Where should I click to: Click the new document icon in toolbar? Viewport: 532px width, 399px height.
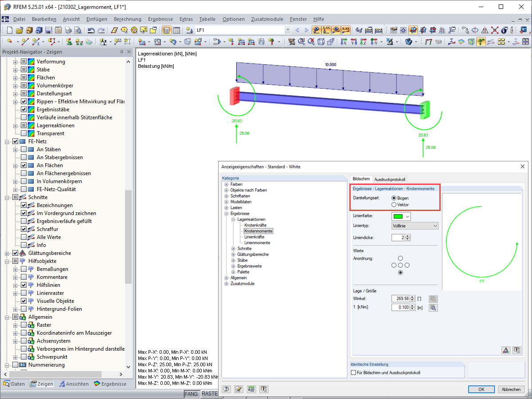[9, 30]
